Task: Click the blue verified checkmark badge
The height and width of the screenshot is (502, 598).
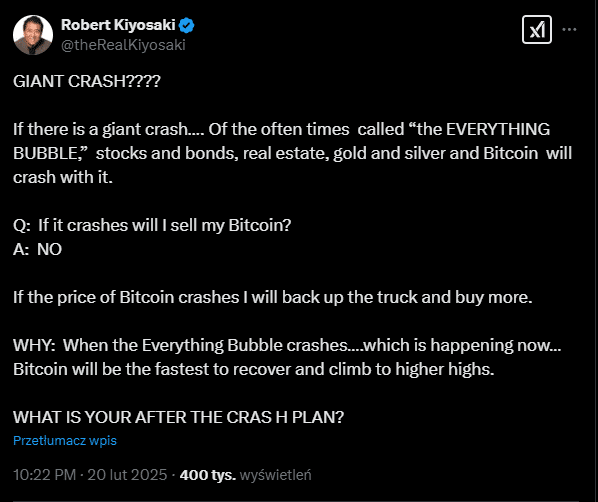Action: click(186, 25)
